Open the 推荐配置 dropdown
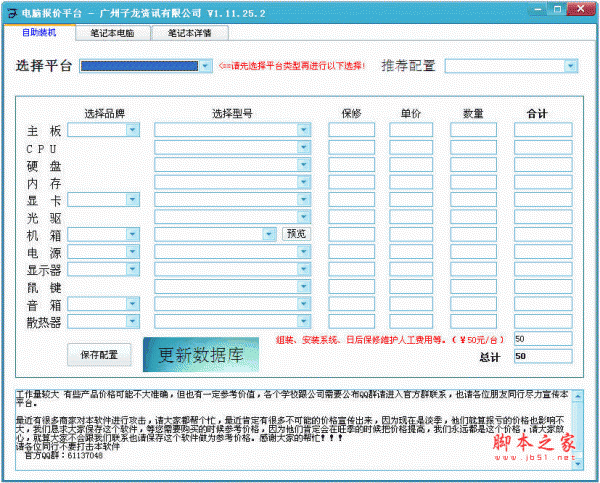Screen dimensions: 600x483 (x=571, y=66)
